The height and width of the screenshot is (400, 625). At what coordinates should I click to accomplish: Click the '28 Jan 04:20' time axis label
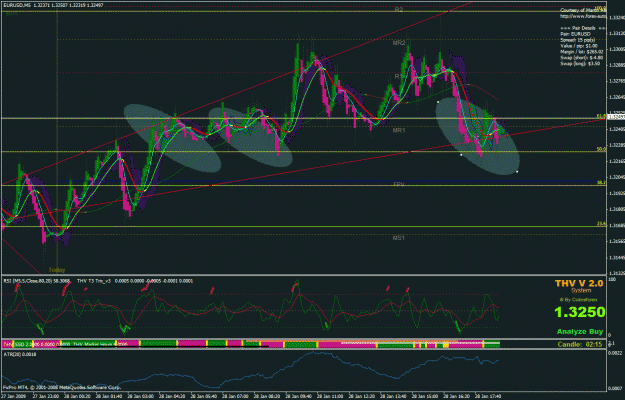(172, 396)
